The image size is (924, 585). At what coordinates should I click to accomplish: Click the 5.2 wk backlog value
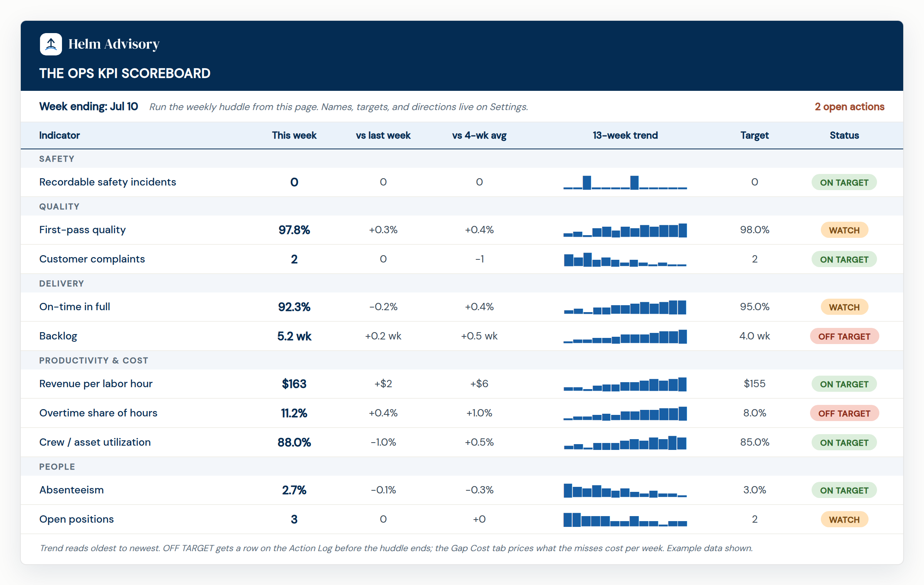click(x=294, y=336)
